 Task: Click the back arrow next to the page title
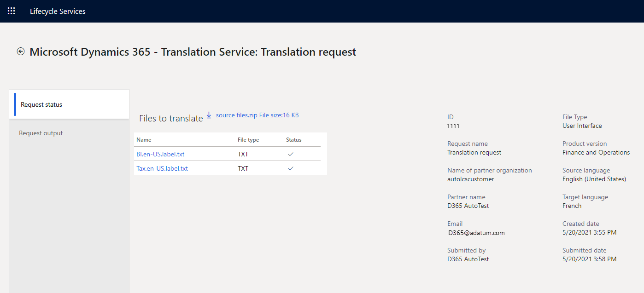20,52
